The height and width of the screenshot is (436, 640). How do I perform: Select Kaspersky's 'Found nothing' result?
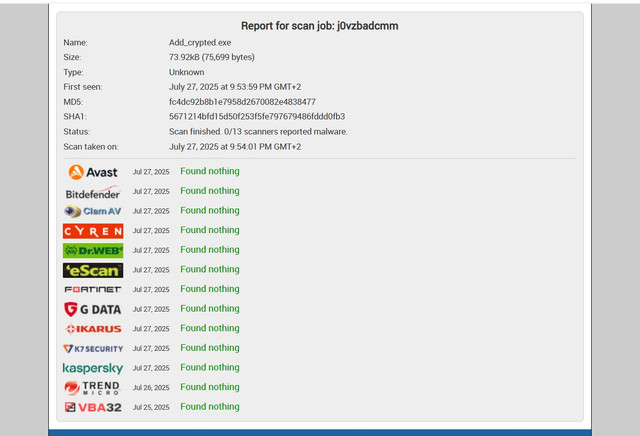(210, 367)
